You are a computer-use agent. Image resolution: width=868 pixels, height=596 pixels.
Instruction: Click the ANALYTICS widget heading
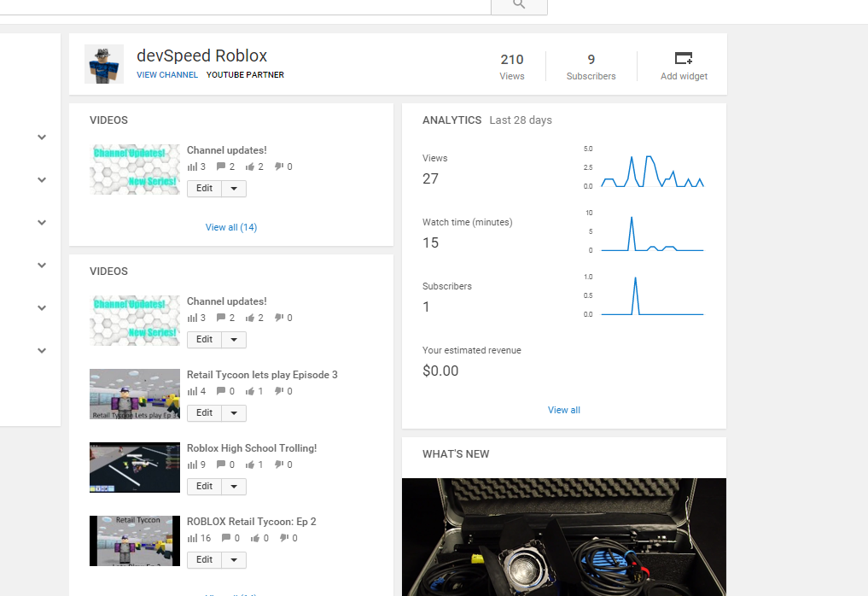point(451,120)
